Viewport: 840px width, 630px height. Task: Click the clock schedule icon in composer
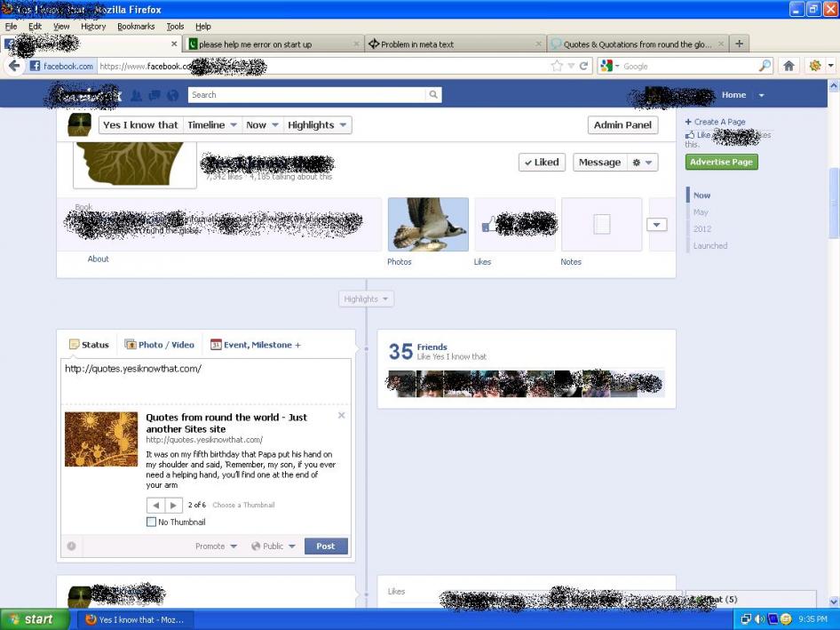click(71, 546)
